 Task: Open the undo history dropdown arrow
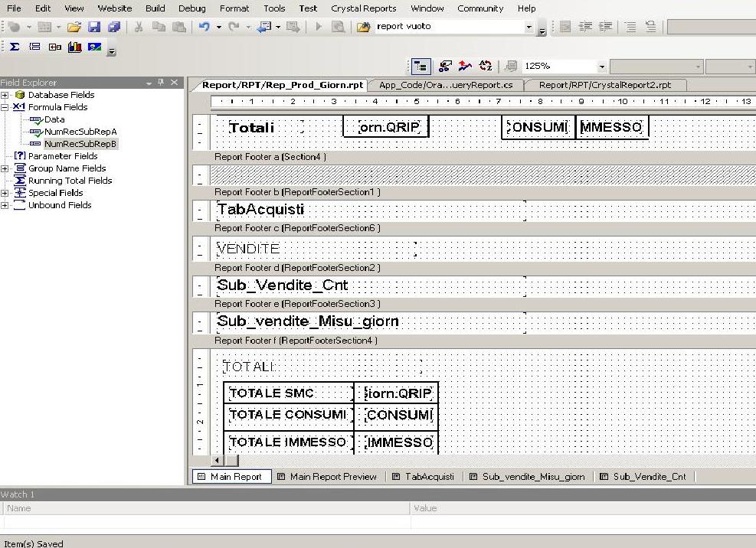(x=219, y=27)
